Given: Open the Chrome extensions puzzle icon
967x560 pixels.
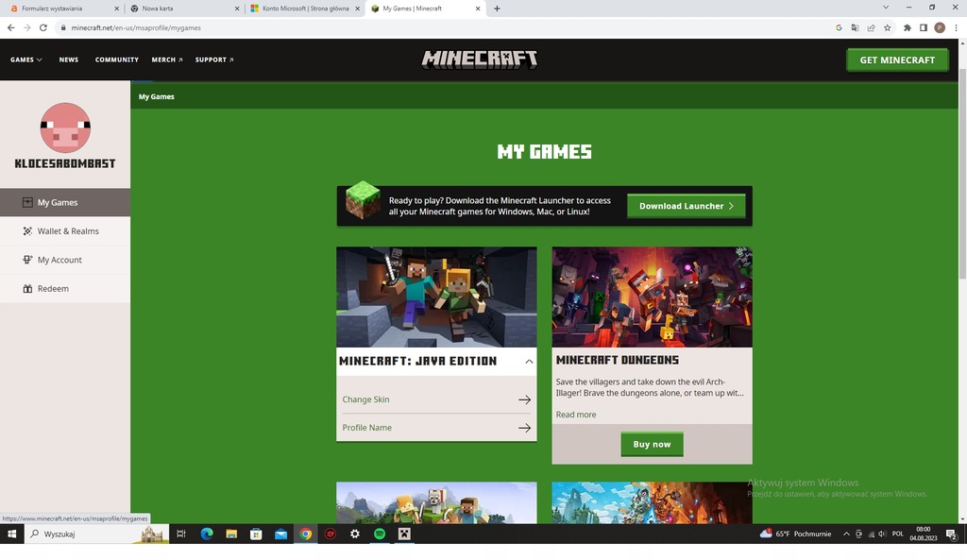Looking at the screenshot, I should 908,27.
